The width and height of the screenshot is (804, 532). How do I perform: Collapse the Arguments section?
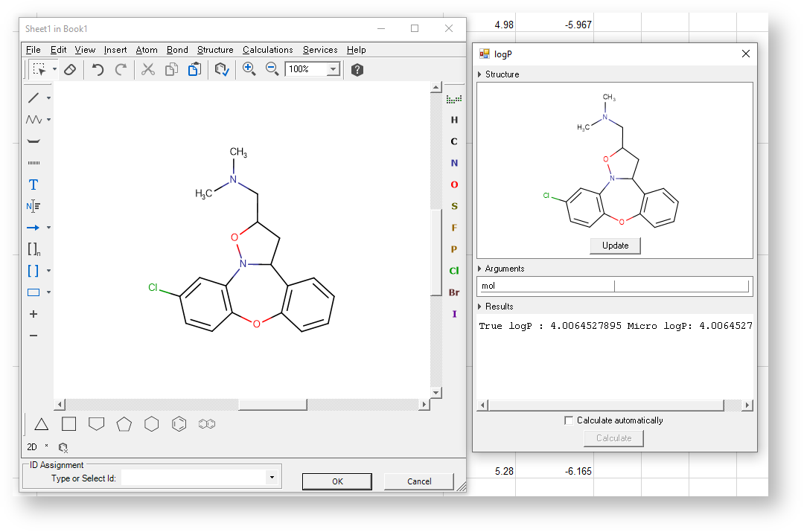click(479, 269)
